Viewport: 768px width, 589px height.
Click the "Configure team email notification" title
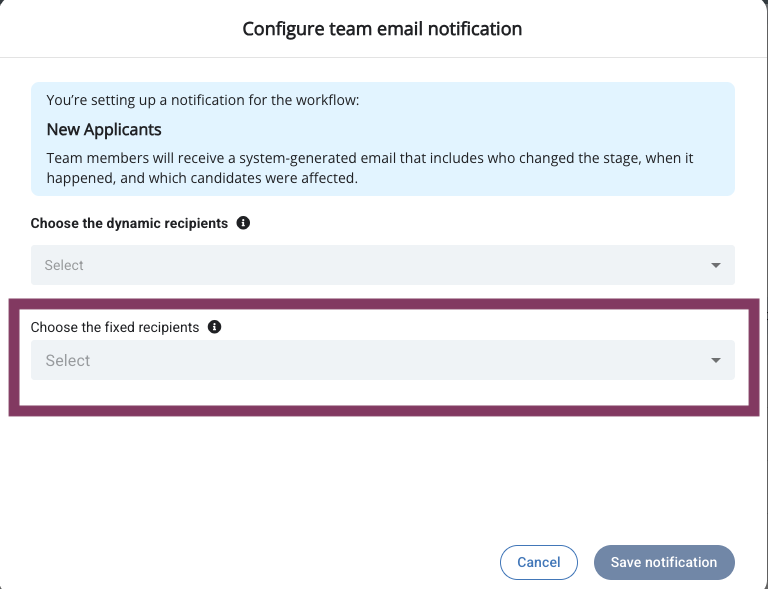(382, 29)
